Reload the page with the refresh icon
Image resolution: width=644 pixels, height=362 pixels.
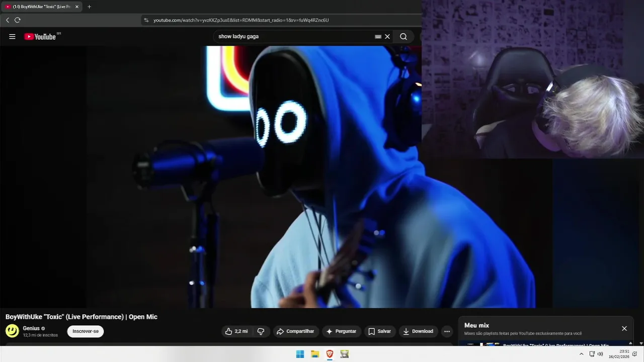[18, 20]
